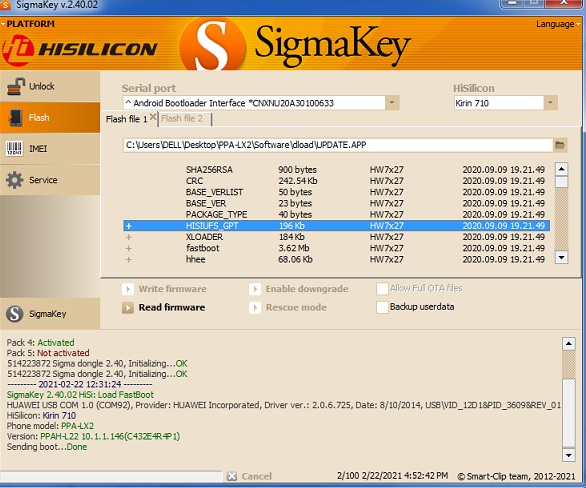Click the 3.62 Mb size of fastboot
This screenshot has height=488, width=586.
pos(294,248)
